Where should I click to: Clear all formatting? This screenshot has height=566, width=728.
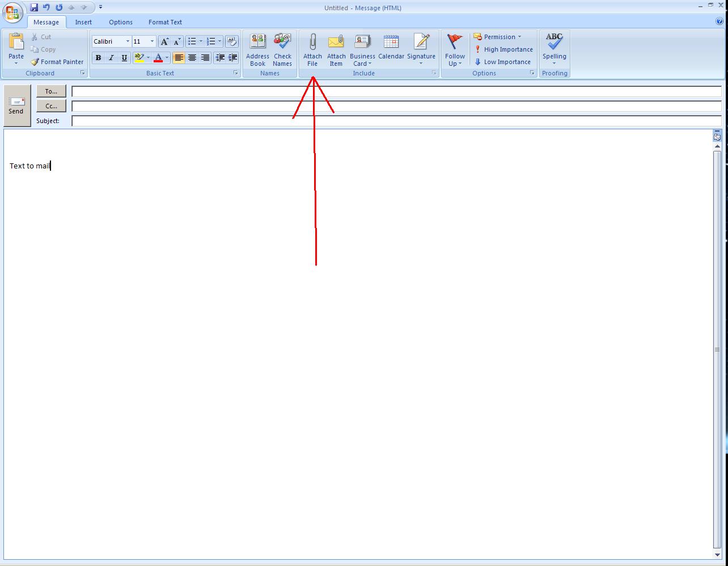(231, 41)
